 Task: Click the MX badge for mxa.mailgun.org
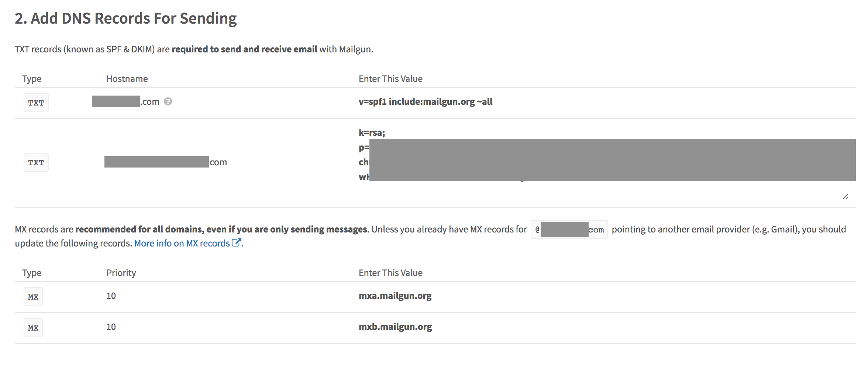point(33,297)
